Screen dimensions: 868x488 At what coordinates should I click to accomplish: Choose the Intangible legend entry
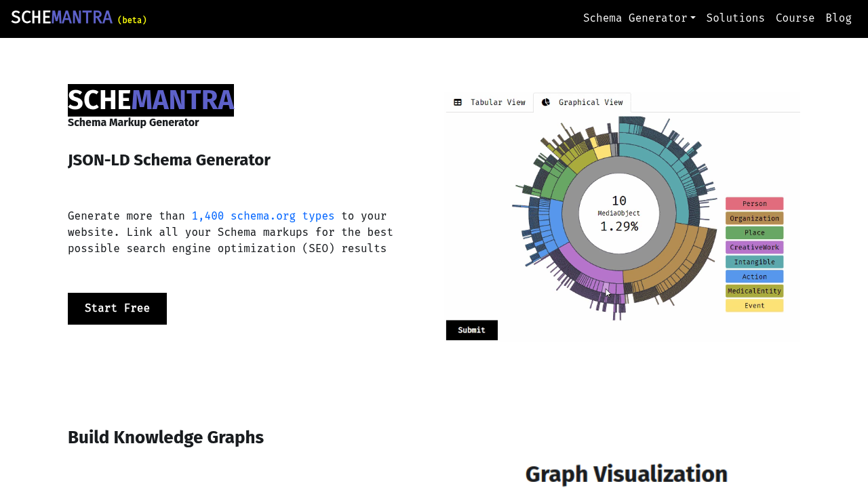click(x=754, y=262)
